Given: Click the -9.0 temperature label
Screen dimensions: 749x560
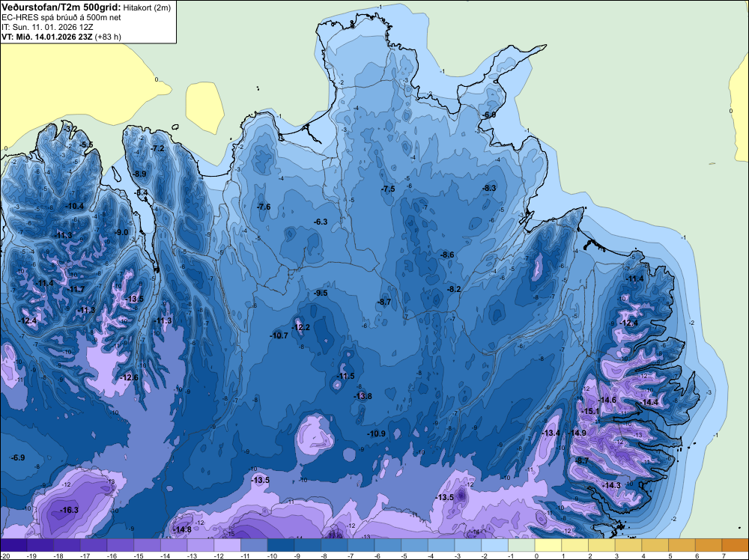Looking at the screenshot, I should (x=121, y=233).
